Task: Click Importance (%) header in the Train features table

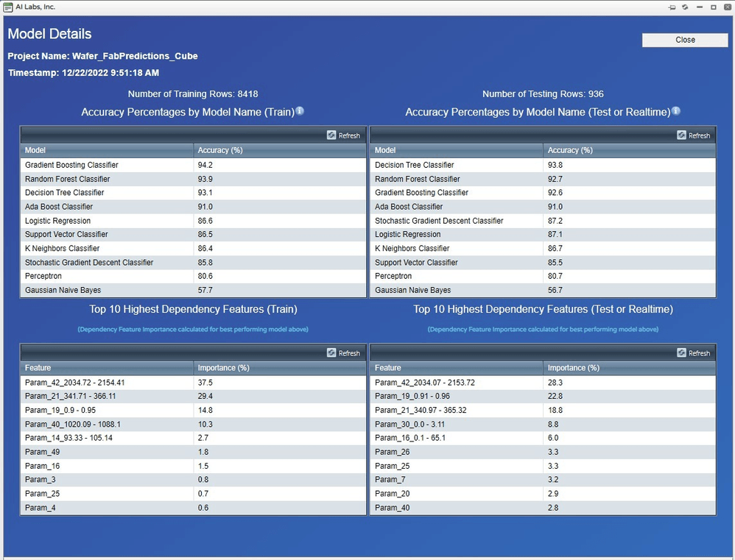Action: [280, 368]
